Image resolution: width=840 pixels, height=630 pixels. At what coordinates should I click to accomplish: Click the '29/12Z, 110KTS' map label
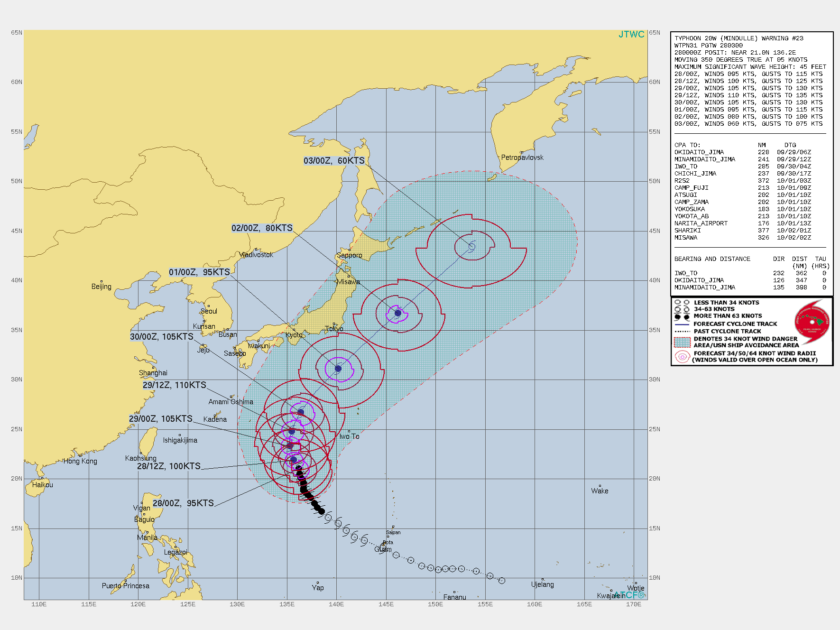tap(175, 385)
